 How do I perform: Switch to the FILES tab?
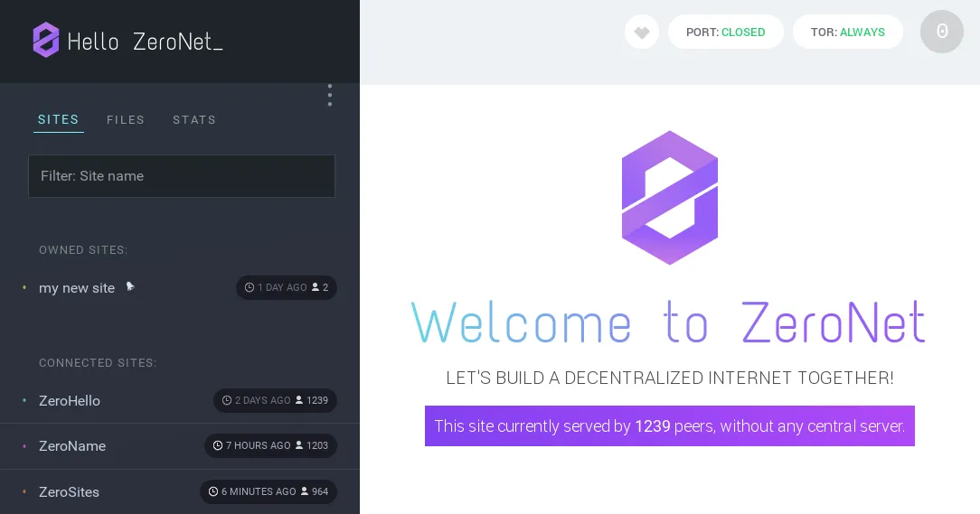coord(125,119)
